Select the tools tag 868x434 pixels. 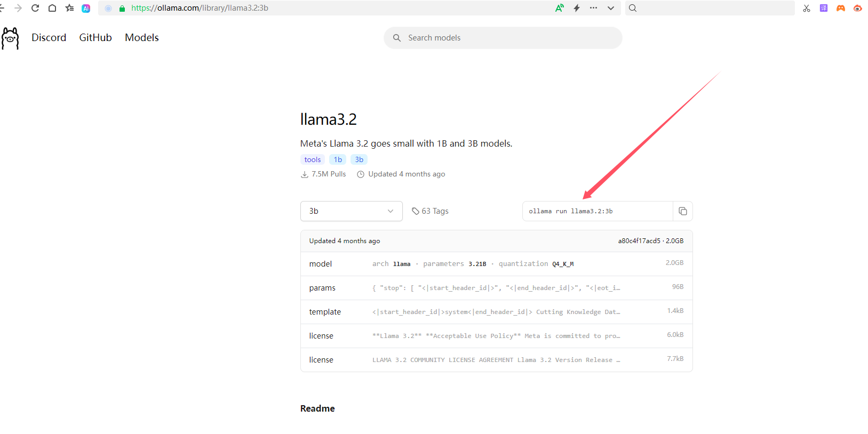[x=313, y=159]
